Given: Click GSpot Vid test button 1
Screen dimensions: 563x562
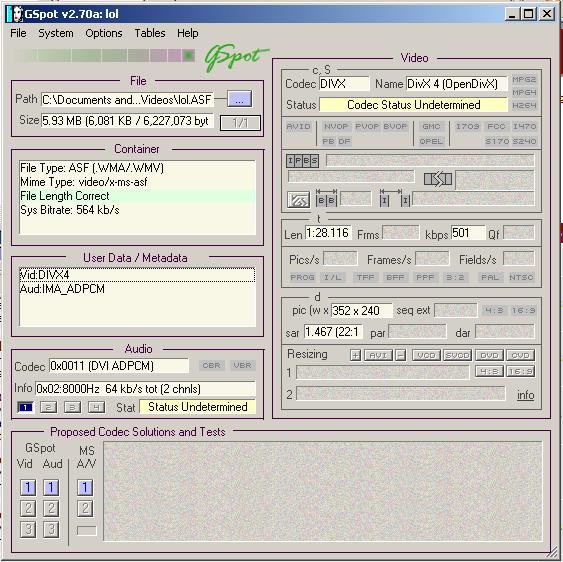Looking at the screenshot, I should pyautogui.click(x=28, y=487).
